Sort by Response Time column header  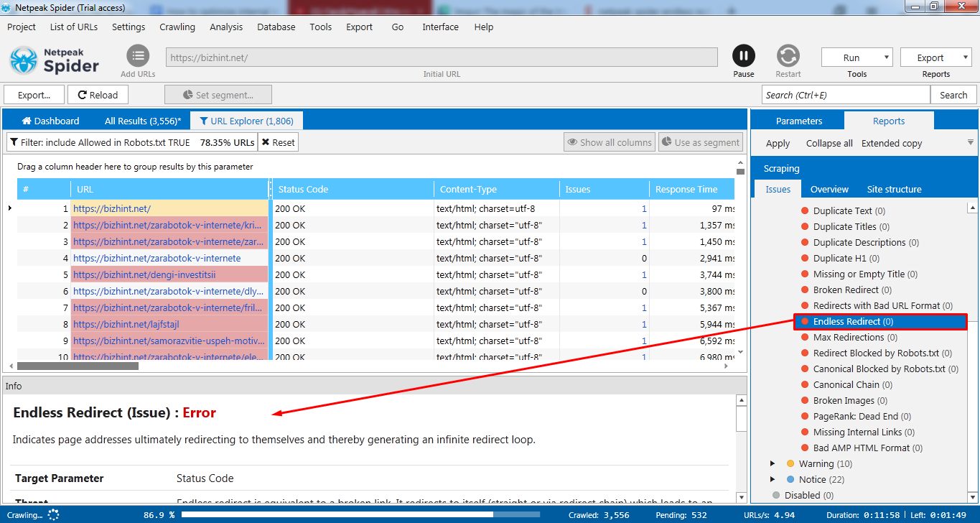point(692,189)
